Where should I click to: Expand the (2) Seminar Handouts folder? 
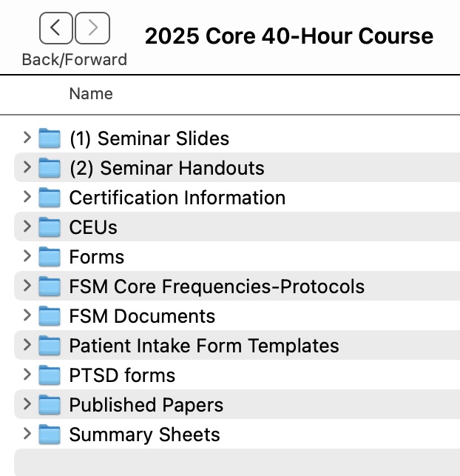coord(27,167)
